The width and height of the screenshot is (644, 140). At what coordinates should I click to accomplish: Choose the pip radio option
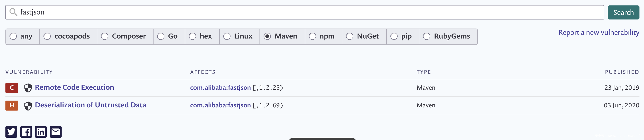click(394, 36)
